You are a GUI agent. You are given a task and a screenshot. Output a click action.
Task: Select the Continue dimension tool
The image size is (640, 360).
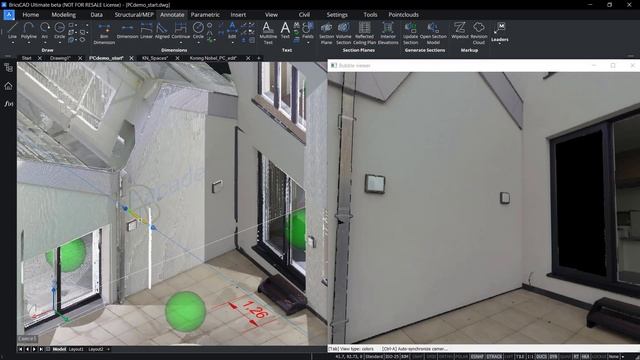[x=180, y=30]
